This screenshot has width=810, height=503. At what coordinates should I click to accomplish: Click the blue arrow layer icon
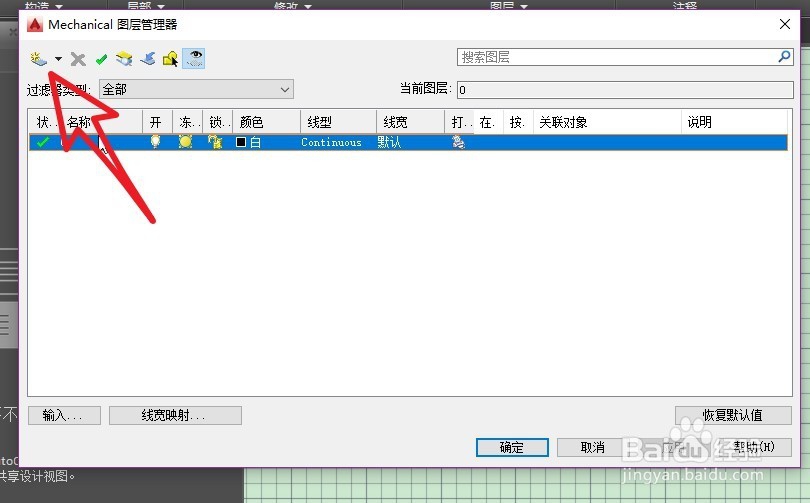pos(148,59)
